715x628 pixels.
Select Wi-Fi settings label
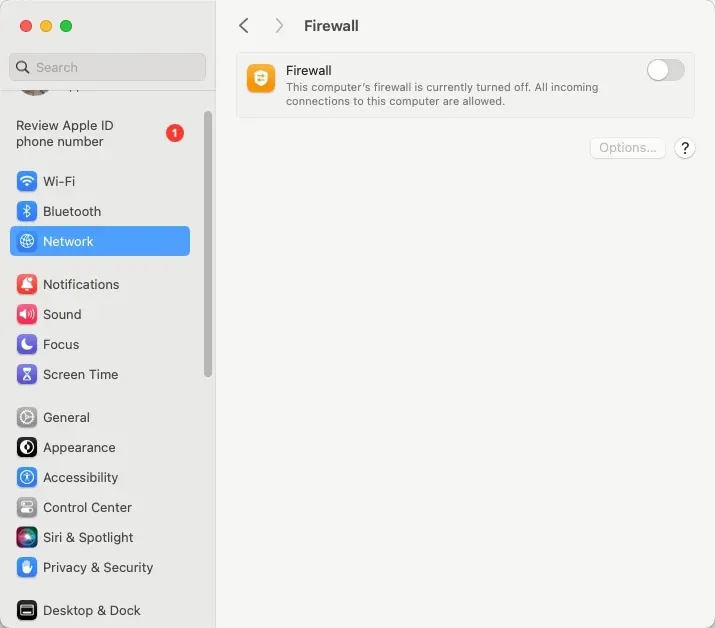pyautogui.click(x=59, y=181)
